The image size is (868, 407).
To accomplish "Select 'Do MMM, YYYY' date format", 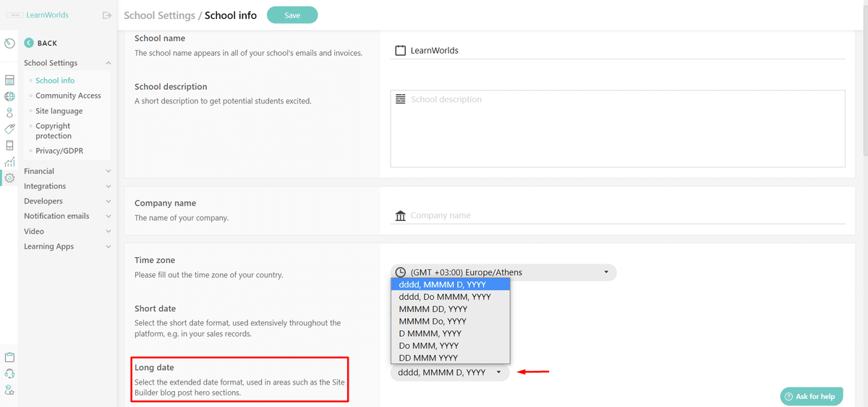I will coord(451,345).
